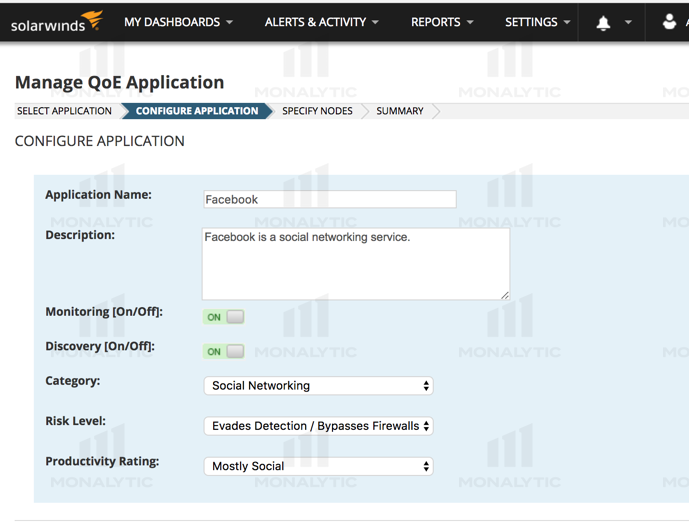Open the Risk Level dropdown

coord(319,426)
